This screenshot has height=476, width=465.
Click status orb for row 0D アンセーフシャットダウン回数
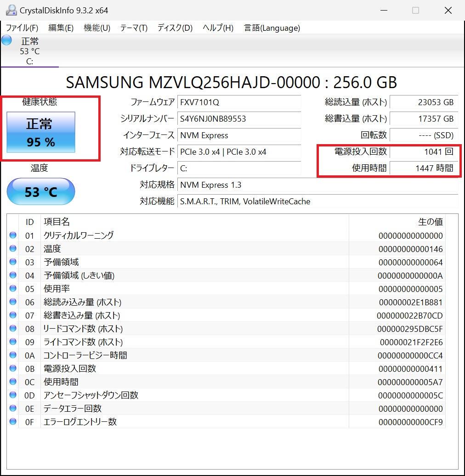[13, 395]
